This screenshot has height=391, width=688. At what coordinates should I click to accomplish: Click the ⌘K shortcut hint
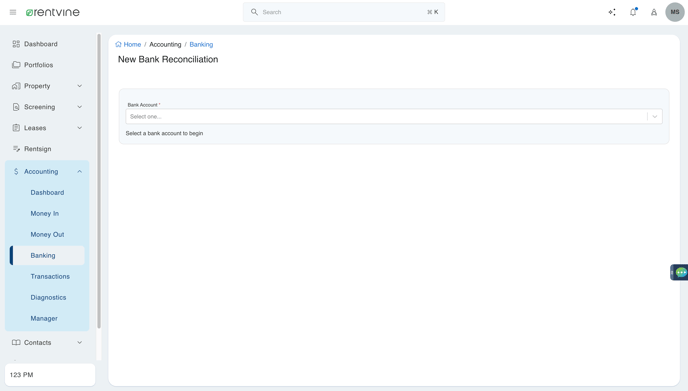point(433,12)
